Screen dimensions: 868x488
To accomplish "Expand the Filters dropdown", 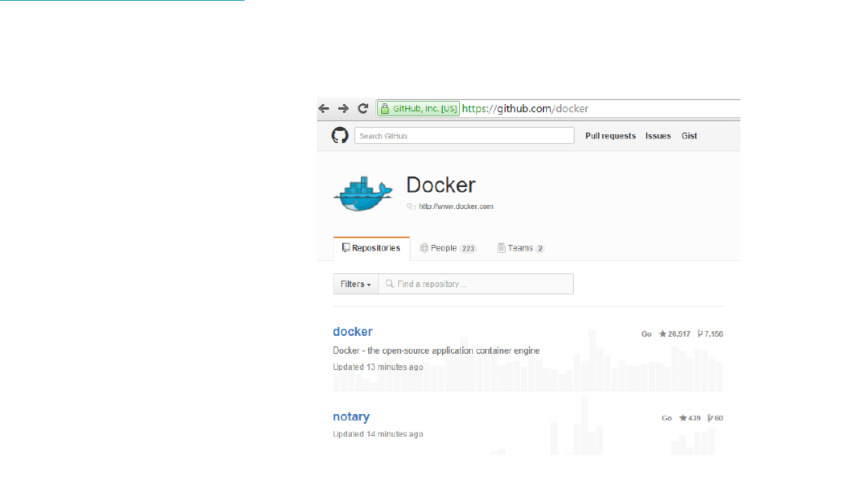I will [x=355, y=284].
